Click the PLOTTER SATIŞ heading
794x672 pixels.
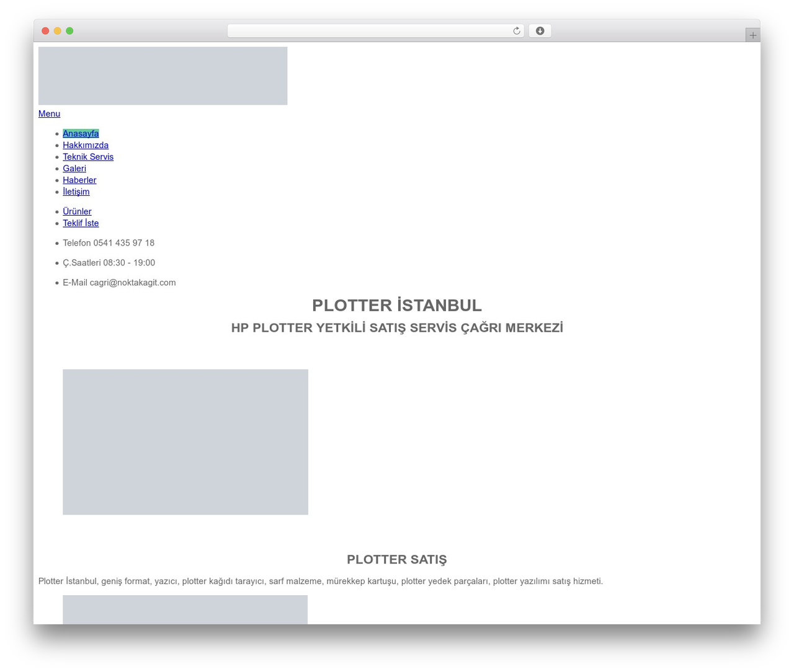[x=397, y=560]
